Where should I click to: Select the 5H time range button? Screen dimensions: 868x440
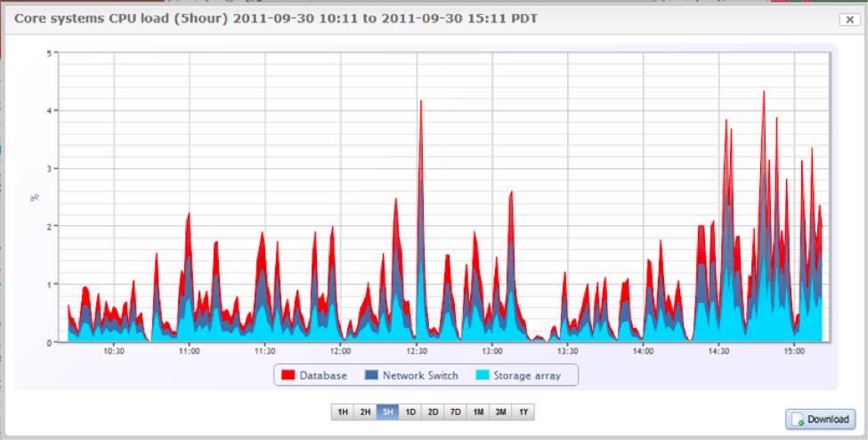387,412
